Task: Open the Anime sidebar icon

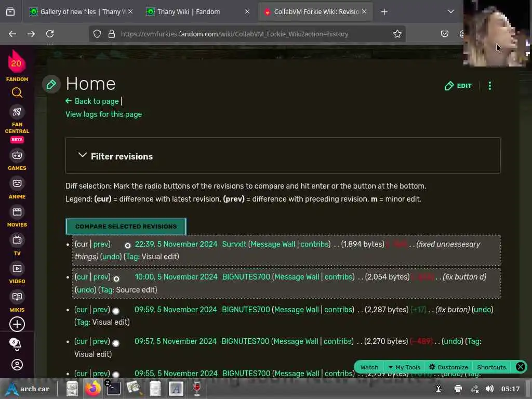Action: (x=17, y=183)
